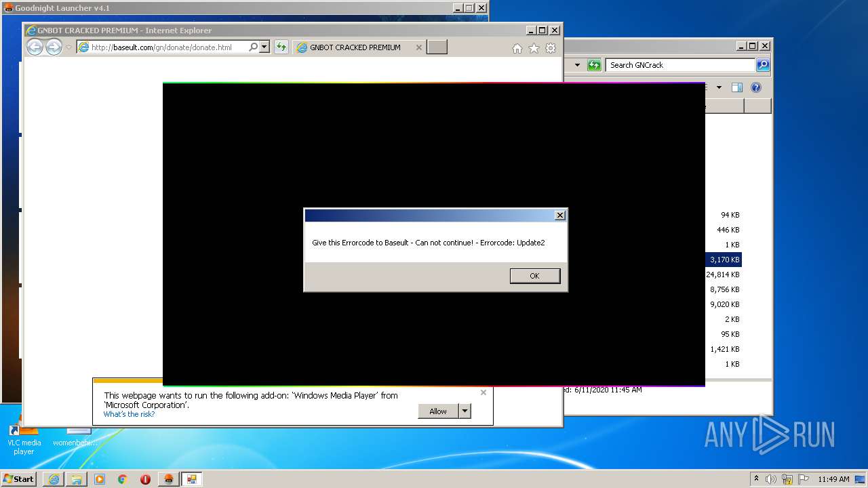Image resolution: width=868 pixels, height=488 pixels.
Task: Refresh the page in Internet Explorer
Action: [x=281, y=47]
